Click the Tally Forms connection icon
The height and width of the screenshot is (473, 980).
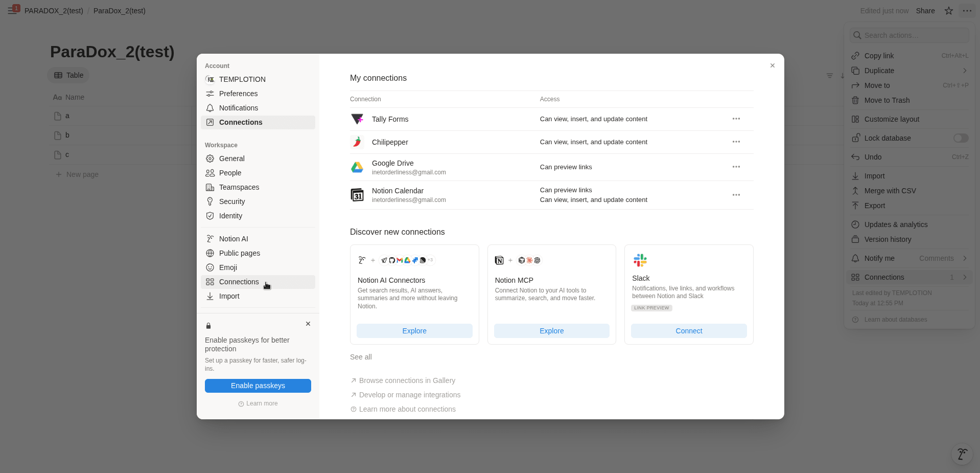[357, 119]
